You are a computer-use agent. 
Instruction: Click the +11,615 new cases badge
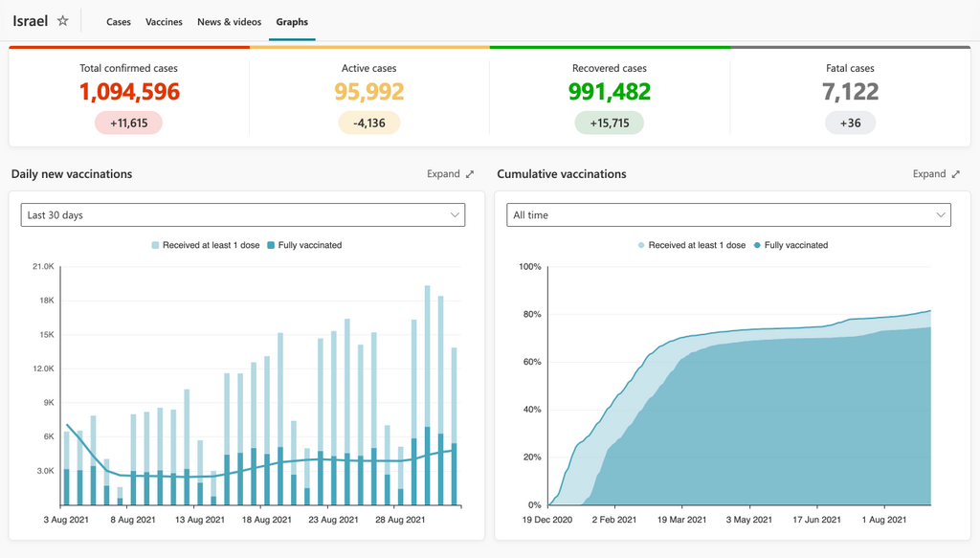(128, 123)
